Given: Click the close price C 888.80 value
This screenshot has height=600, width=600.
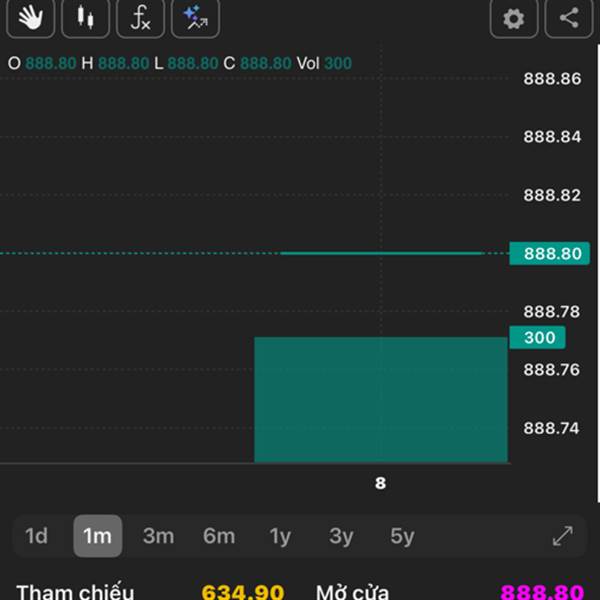Looking at the screenshot, I should (258, 64).
